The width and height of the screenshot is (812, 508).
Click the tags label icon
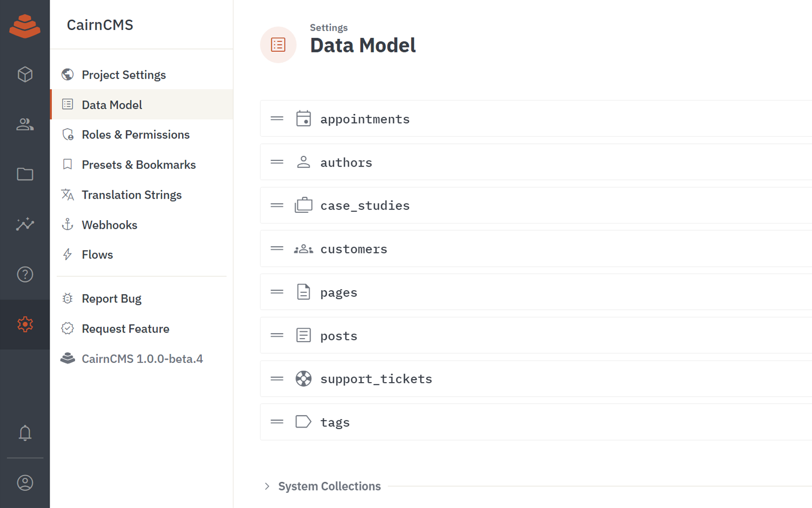tap(303, 422)
